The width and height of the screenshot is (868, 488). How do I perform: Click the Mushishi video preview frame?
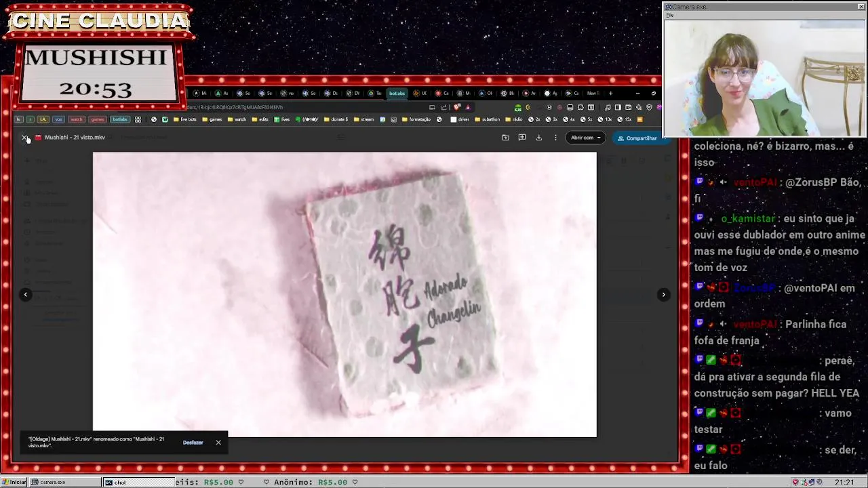pyautogui.click(x=344, y=294)
